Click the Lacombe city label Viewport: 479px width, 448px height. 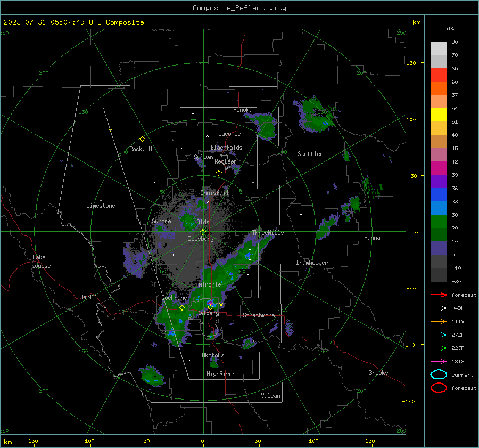pos(229,134)
